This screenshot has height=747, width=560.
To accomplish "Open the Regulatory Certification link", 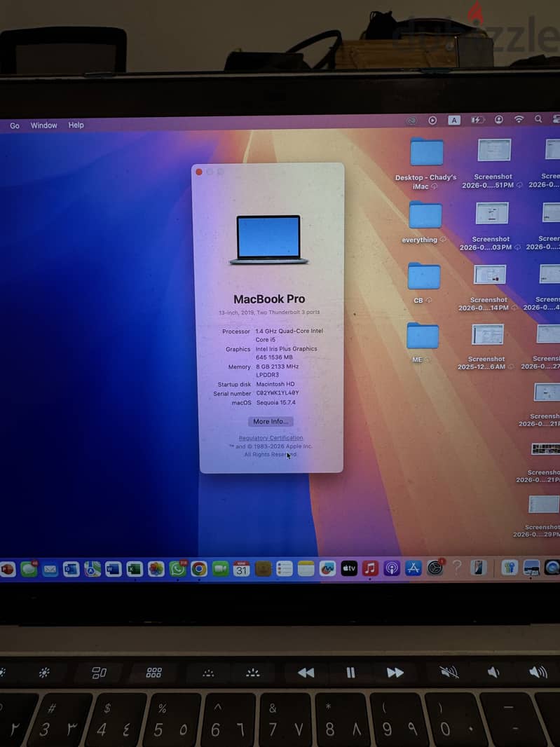I will pyautogui.click(x=271, y=438).
